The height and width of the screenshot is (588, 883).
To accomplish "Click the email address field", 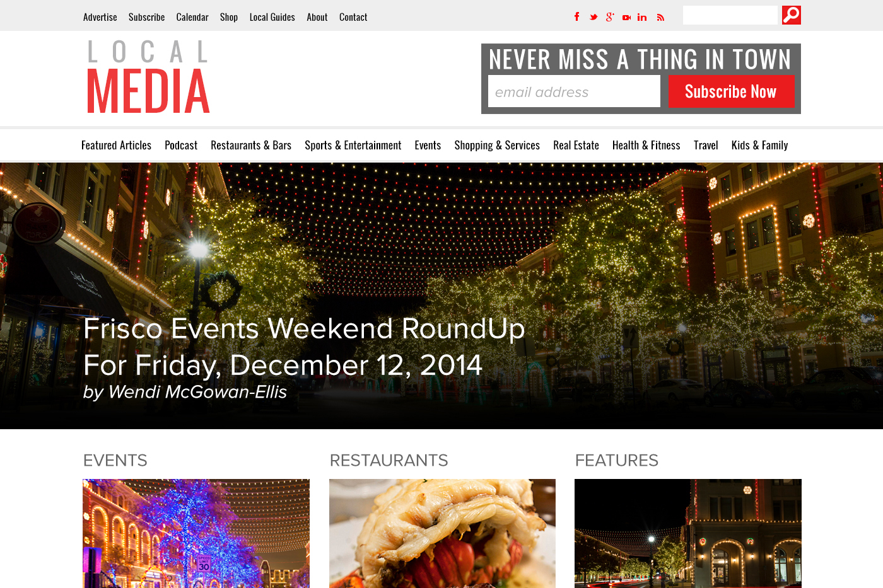I will 574,91.
